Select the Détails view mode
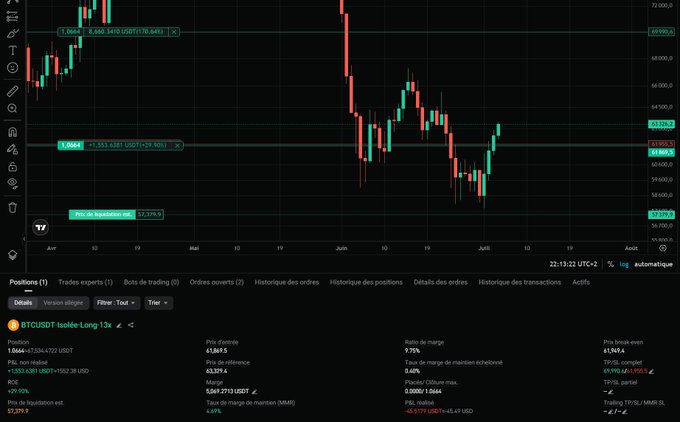 (23, 303)
